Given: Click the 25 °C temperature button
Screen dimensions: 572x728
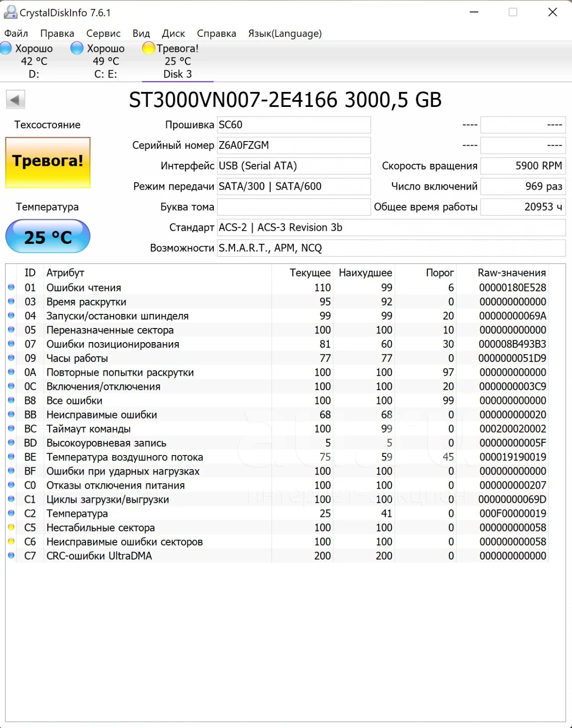Looking at the screenshot, I should [x=48, y=237].
